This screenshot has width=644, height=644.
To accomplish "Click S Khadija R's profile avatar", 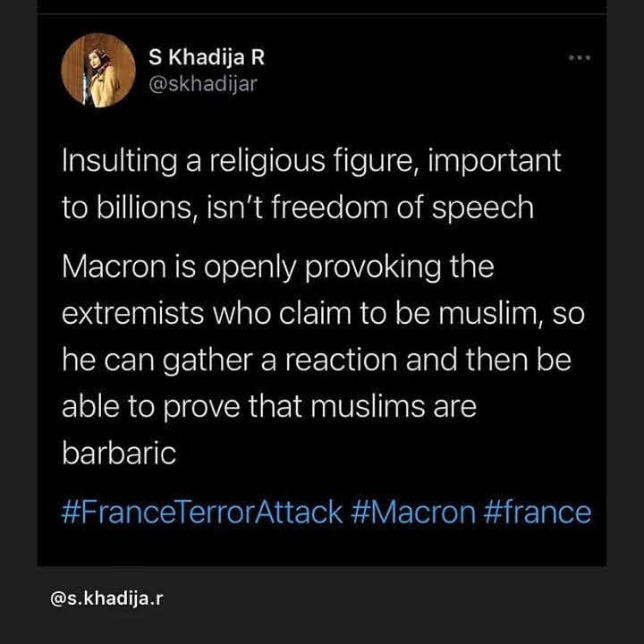I will [97, 71].
